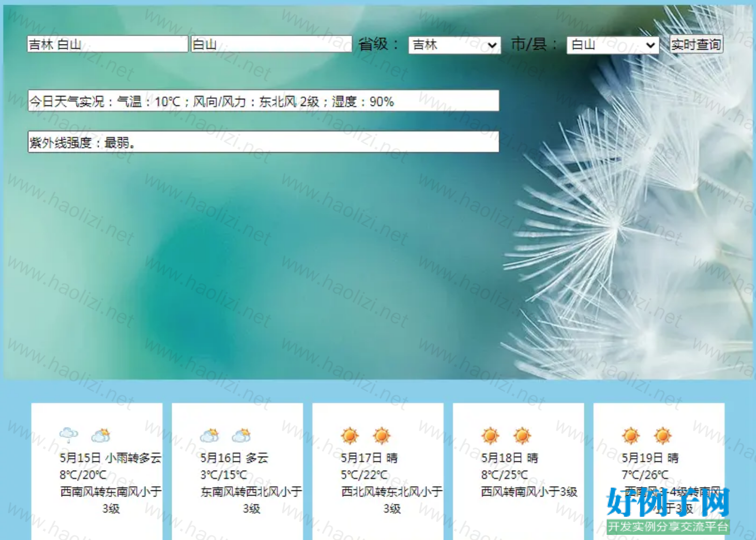
Task: Click the 5月18日 晴 forecast text
Action: click(x=509, y=458)
